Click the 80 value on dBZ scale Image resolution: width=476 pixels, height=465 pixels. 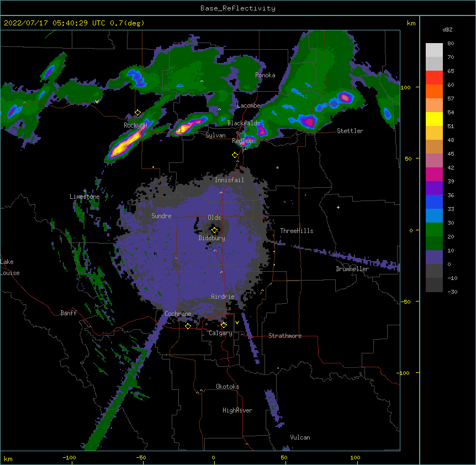click(x=451, y=44)
